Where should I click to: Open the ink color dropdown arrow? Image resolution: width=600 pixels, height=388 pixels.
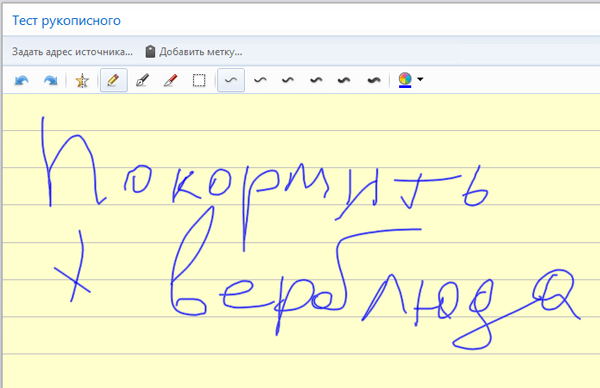pos(420,79)
